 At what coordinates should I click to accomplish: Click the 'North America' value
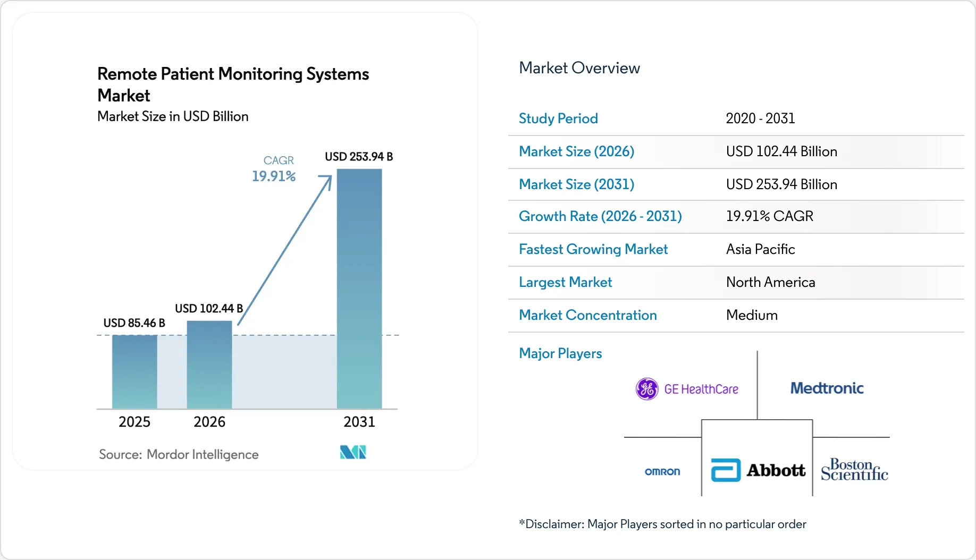[x=771, y=282]
